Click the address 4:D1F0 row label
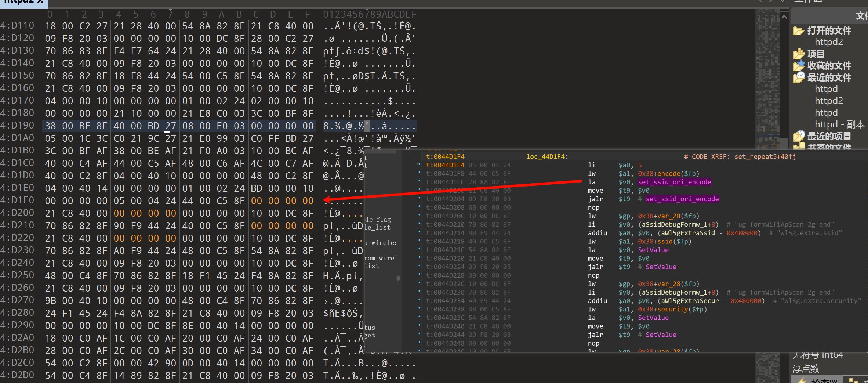Image resolution: width=868 pixels, height=383 pixels. (17, 200)
